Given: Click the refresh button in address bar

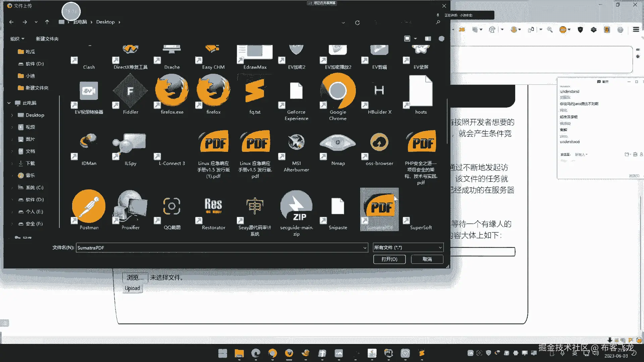Looking at the screenshot, I should tap(357, 22).
